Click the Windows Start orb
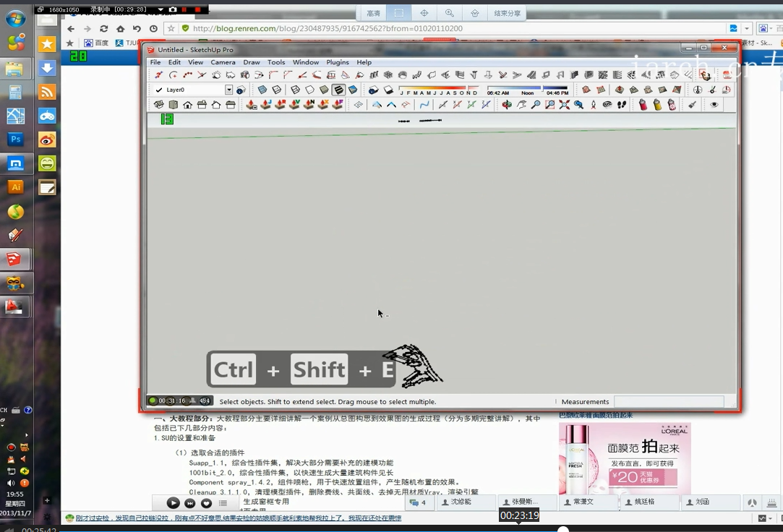Viewport: 783px width, 532px height. [15, 19]
